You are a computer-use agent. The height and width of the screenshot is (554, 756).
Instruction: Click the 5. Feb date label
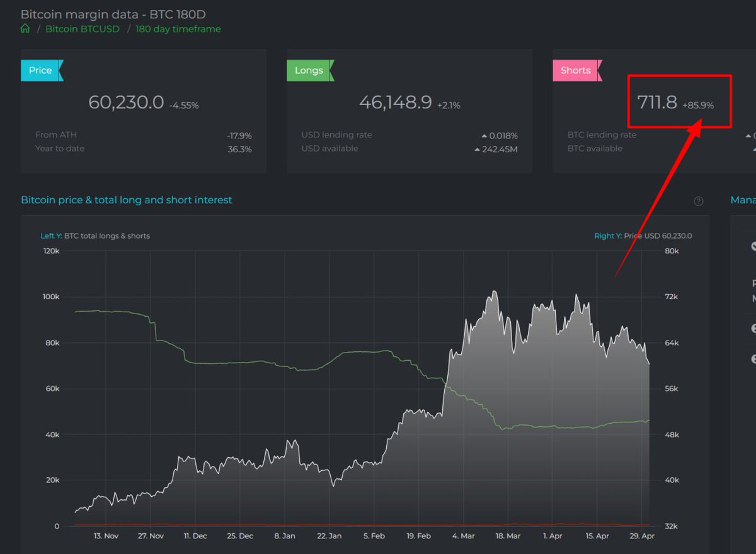pos(374,536)
